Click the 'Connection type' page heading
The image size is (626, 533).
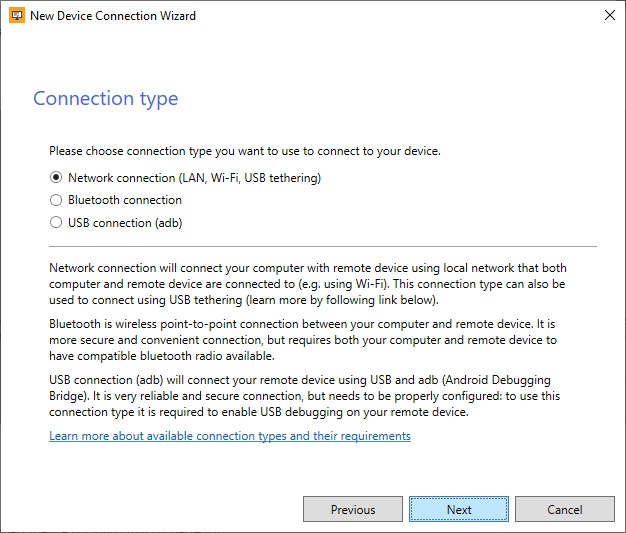point(105,98)
